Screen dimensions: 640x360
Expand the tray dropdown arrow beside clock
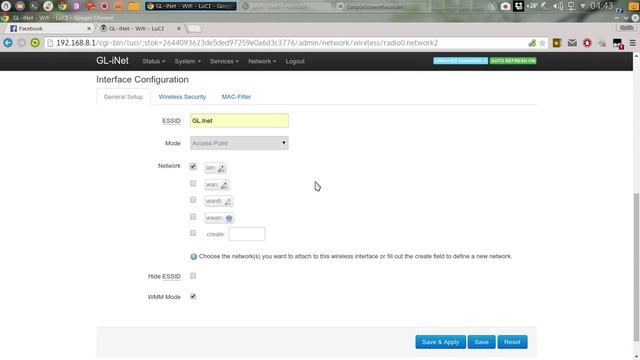583,6
